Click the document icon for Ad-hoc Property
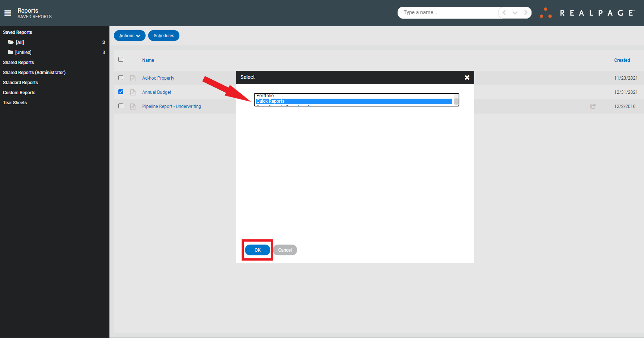 (133, 78)
